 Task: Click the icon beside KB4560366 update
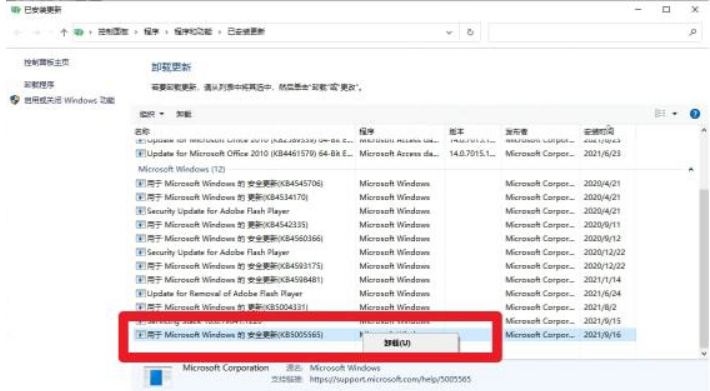(x=140, y=238)
